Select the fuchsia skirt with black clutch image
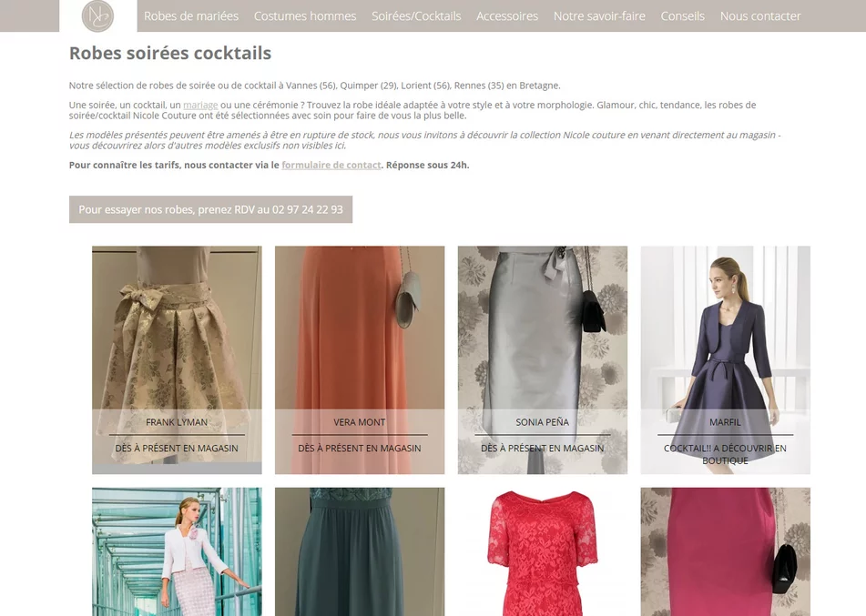The height and width of the screenshot is (616, 866). pos(725,551)
